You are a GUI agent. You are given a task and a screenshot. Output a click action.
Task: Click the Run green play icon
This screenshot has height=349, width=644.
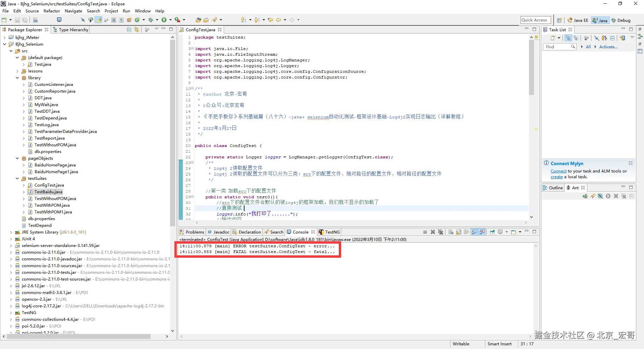pos(164,20)
